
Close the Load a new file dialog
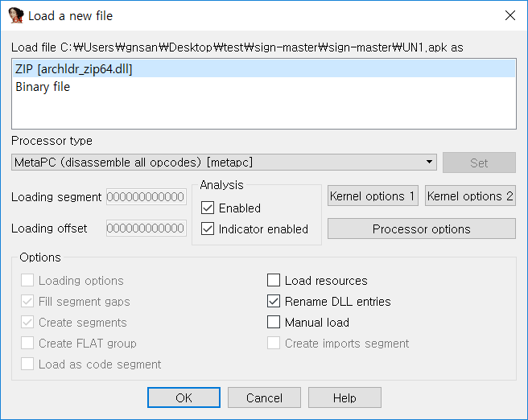[x=509, y=15]
